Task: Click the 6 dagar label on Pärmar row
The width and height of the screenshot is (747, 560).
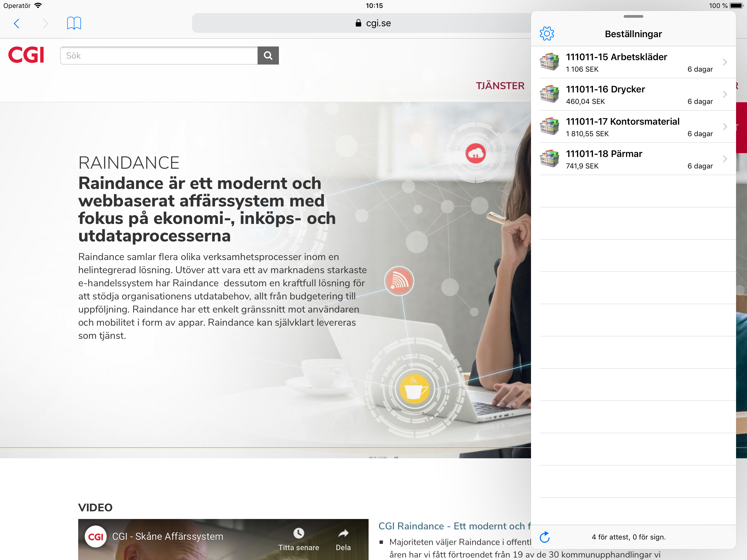Action: coord(700,166)
